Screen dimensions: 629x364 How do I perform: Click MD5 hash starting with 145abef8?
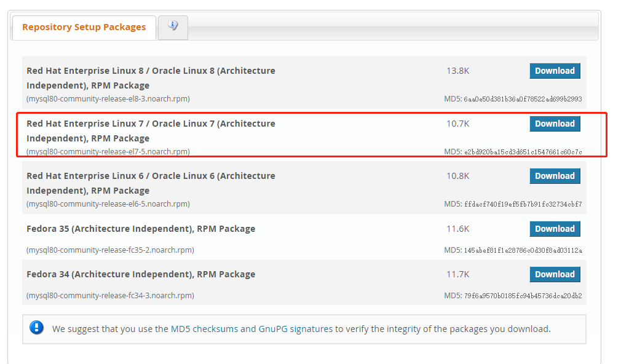click(523, 250)
